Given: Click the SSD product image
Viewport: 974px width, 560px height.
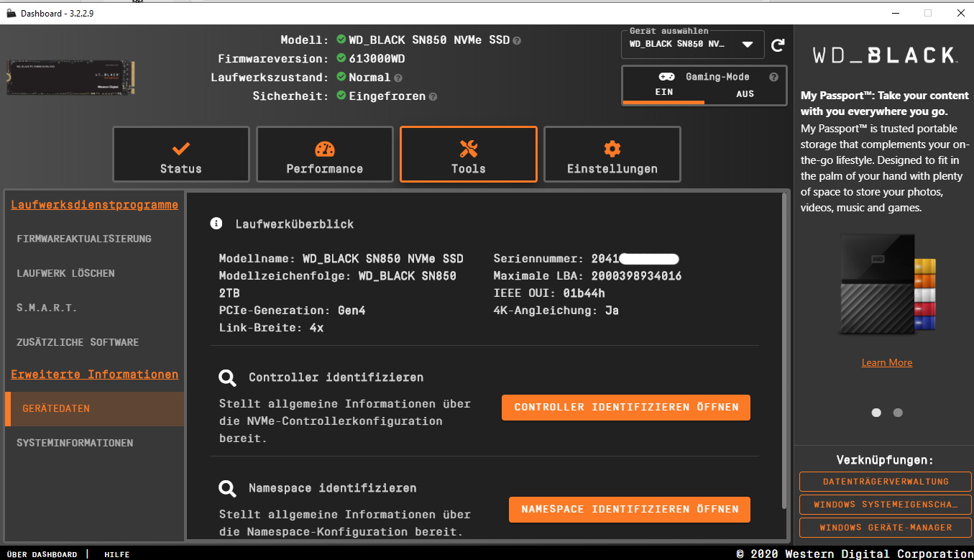Looking at the screenshot, I should pyautogui.click(x=71, y=78).
